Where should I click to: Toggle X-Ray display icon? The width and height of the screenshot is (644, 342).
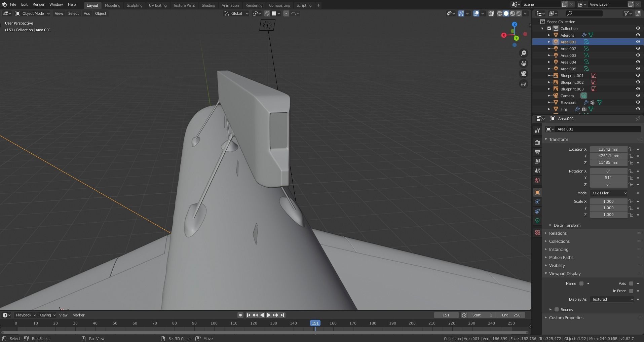point(491,13)
